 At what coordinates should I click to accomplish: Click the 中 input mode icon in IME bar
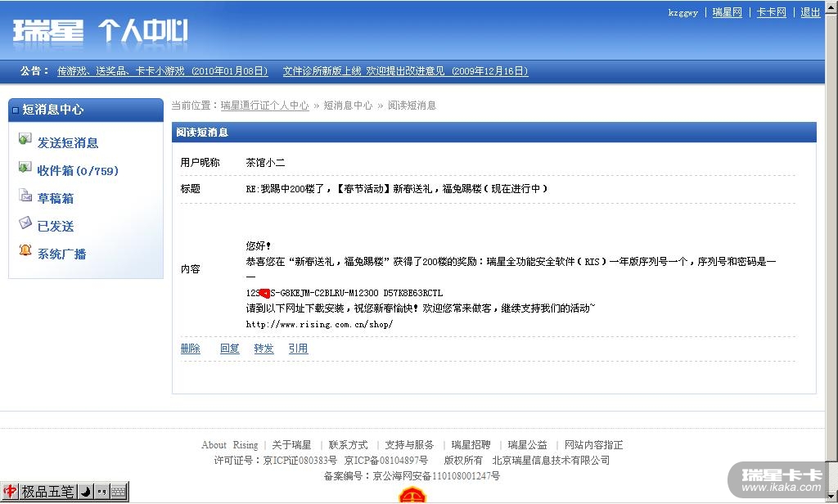(10, 491)
